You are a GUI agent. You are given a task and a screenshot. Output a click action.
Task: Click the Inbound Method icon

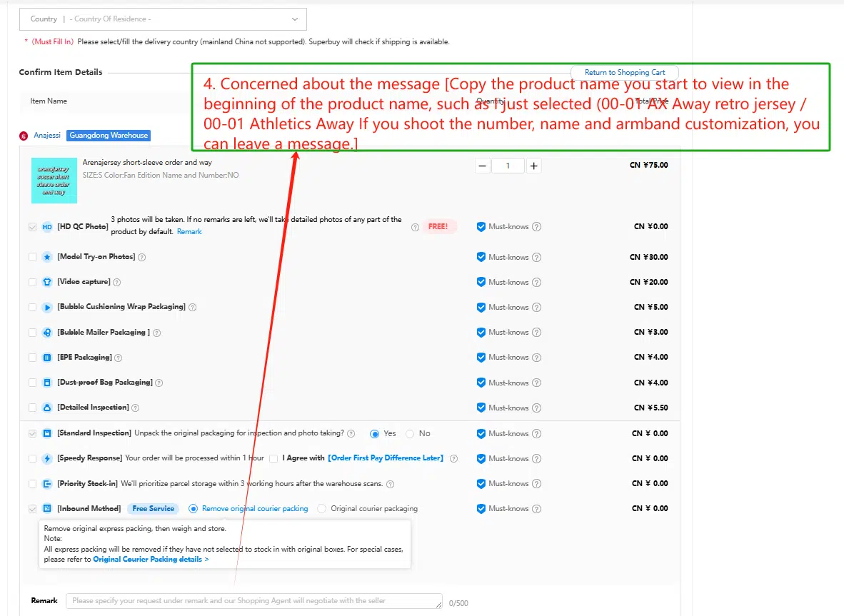pos(47,508)
